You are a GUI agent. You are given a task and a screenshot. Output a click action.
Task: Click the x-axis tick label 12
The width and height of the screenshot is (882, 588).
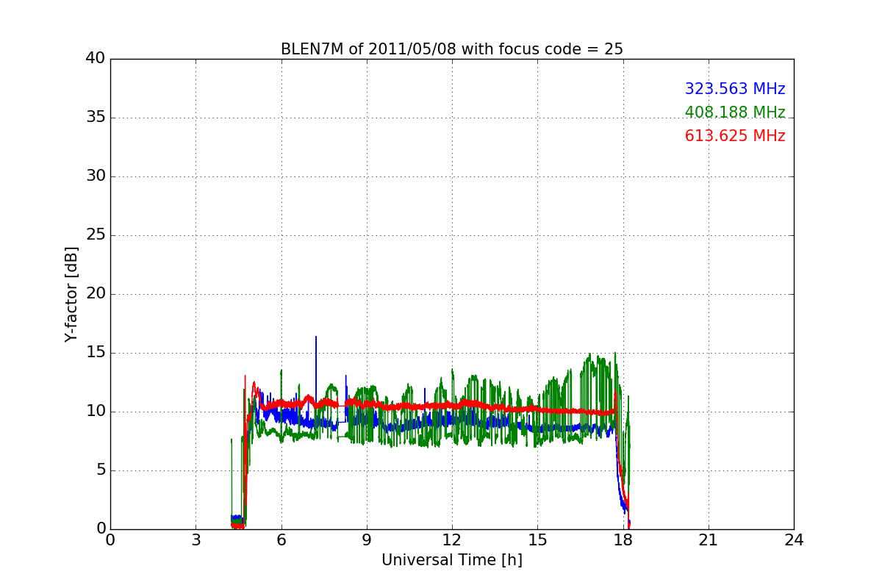[x=451, y=540]
